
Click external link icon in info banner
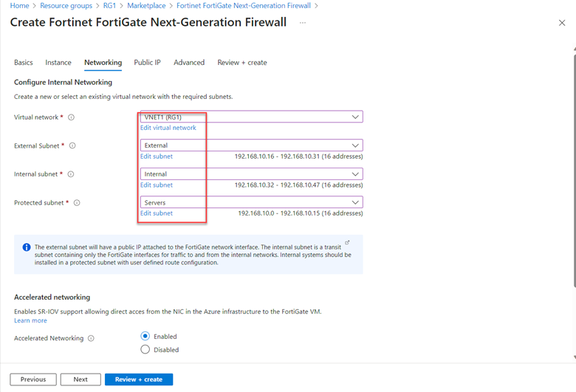347,242
